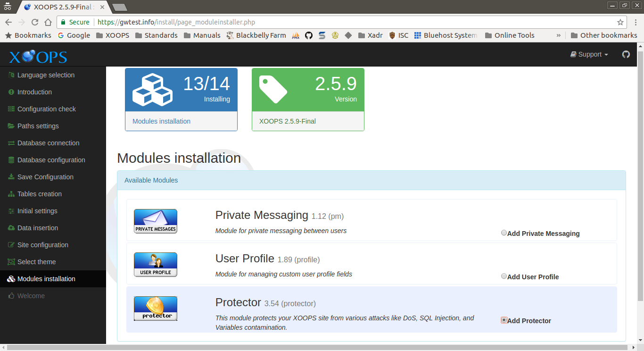Select the Add Private Messaging radio button
This screenshot has height=351, width=644.
504,233
